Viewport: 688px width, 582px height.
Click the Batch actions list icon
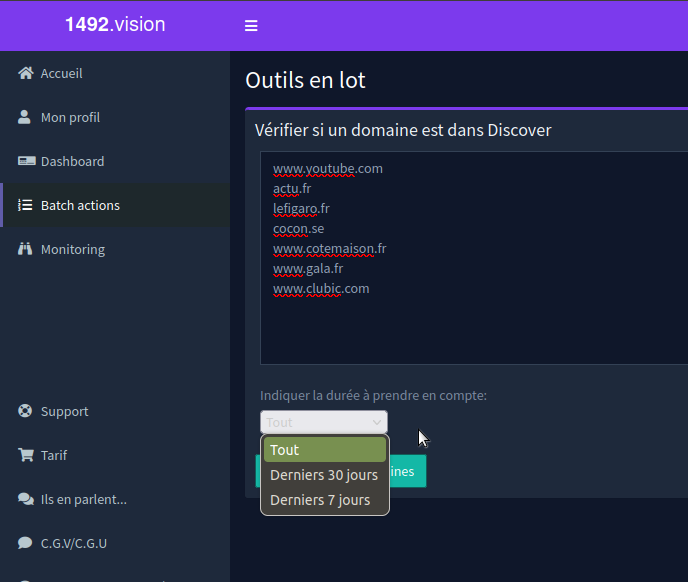[25, 205]
